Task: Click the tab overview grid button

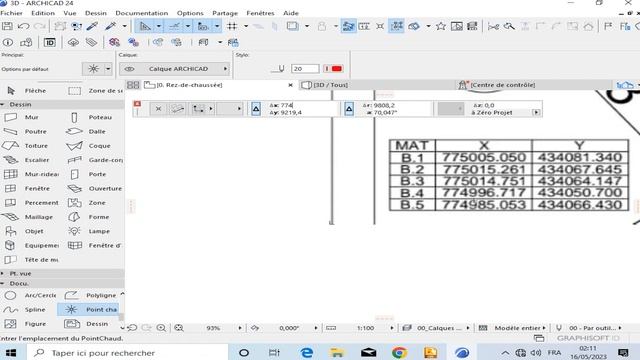Action: 133,85
